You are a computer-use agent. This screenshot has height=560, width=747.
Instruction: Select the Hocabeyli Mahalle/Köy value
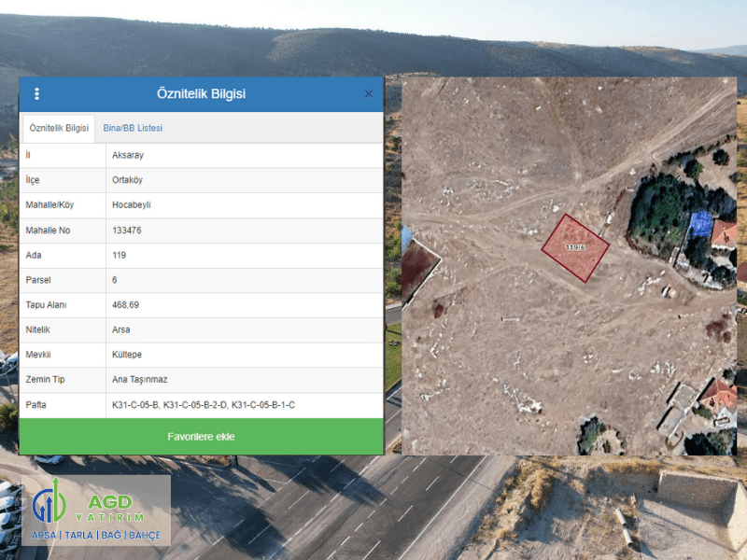point(132,205)
